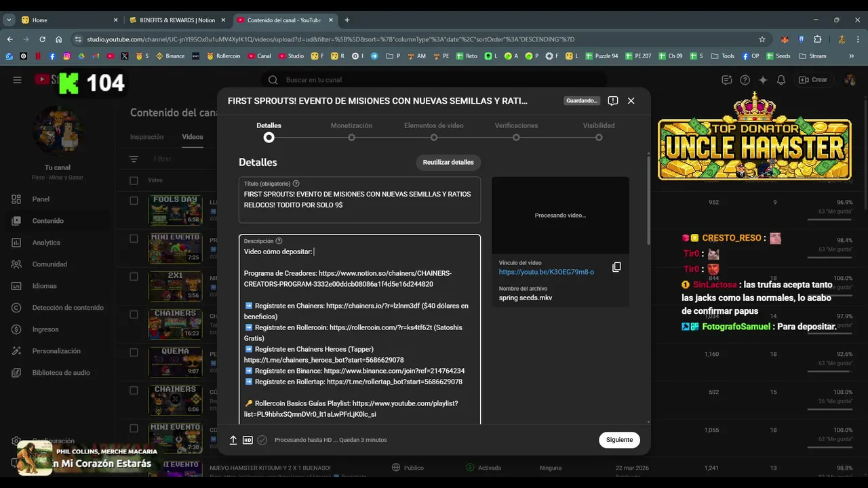Open help icon next to Descripción

(279, 241)
